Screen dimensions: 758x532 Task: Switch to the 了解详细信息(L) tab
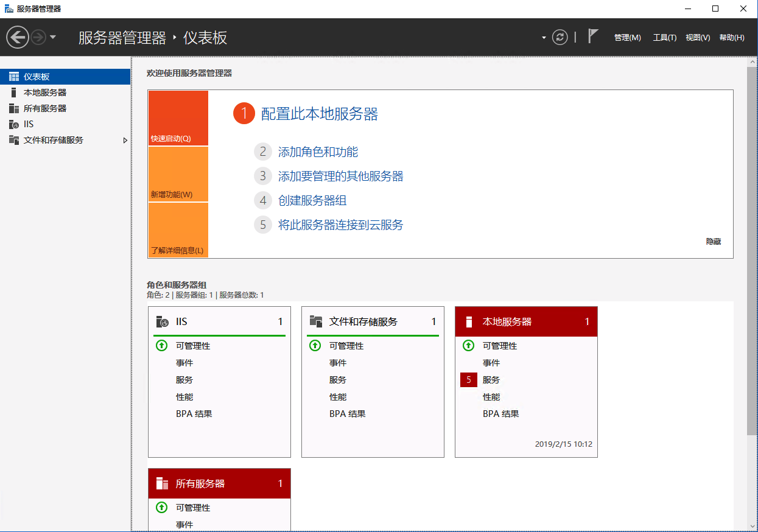[178, 230]
